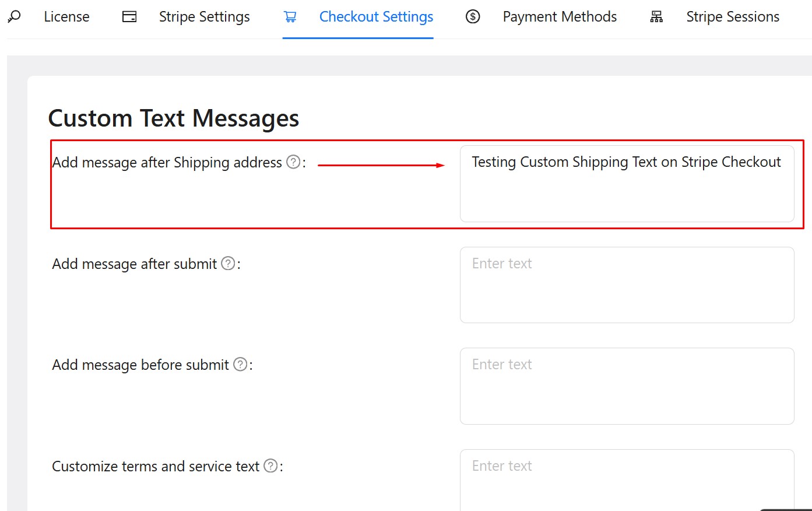Click help icon for terms and service text
Image resolution: width=812 pixels, height=511 pixels.
270,466
